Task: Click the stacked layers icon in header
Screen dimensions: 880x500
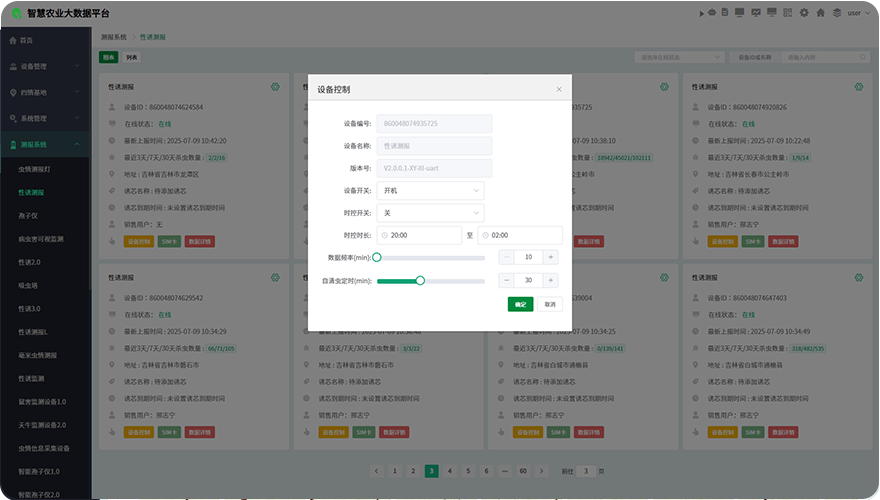Action: pos(837,12)
